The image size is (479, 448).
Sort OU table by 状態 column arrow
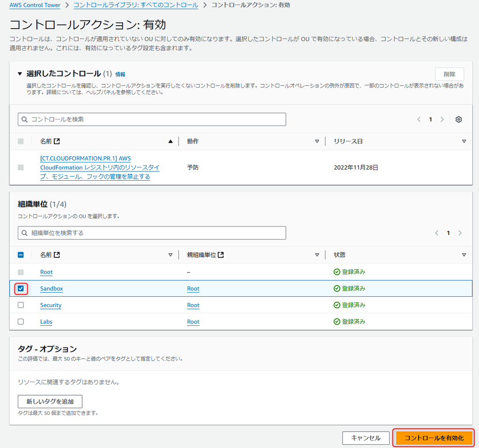pos(464,255)
